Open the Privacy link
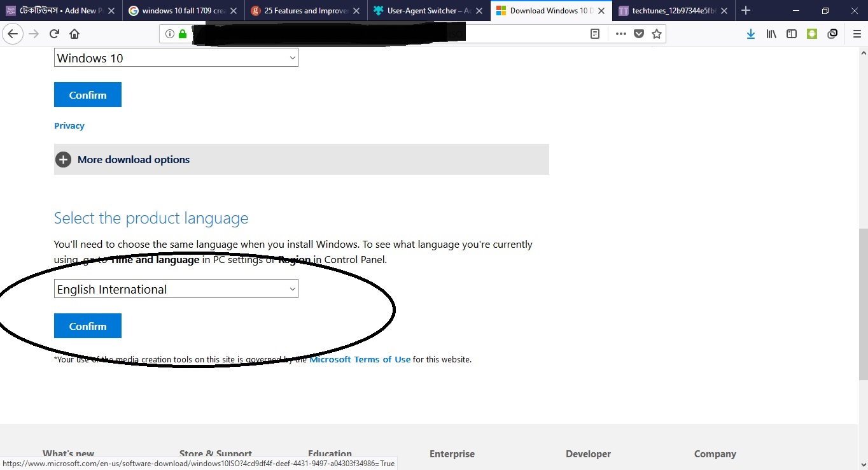This screenshot has width=868, height=470. pyautogui.click(x=69, y=126)
